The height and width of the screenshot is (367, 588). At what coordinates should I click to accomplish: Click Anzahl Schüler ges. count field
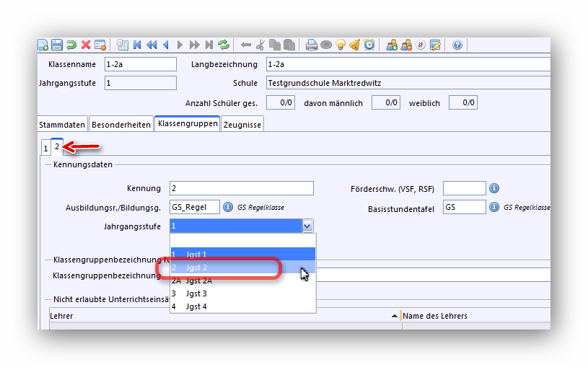click(281, 102)
